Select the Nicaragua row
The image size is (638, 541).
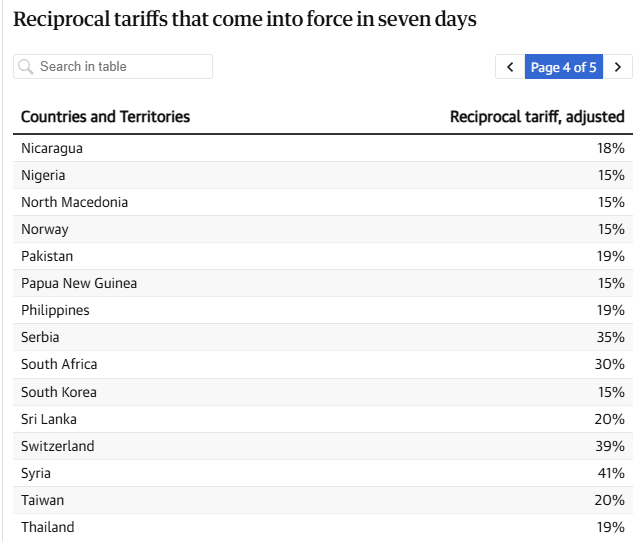[x=323, y=148]
